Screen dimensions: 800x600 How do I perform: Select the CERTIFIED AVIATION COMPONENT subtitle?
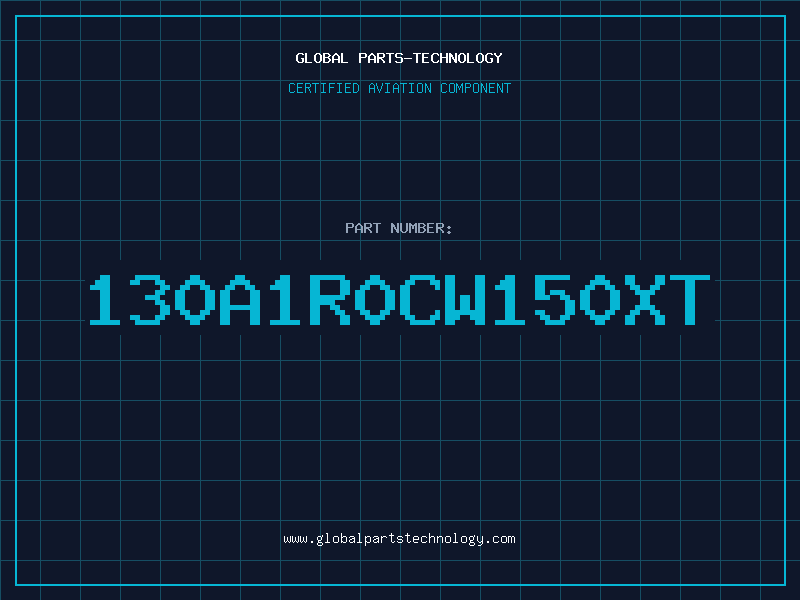pyautogui.click(x=399, y=88)
